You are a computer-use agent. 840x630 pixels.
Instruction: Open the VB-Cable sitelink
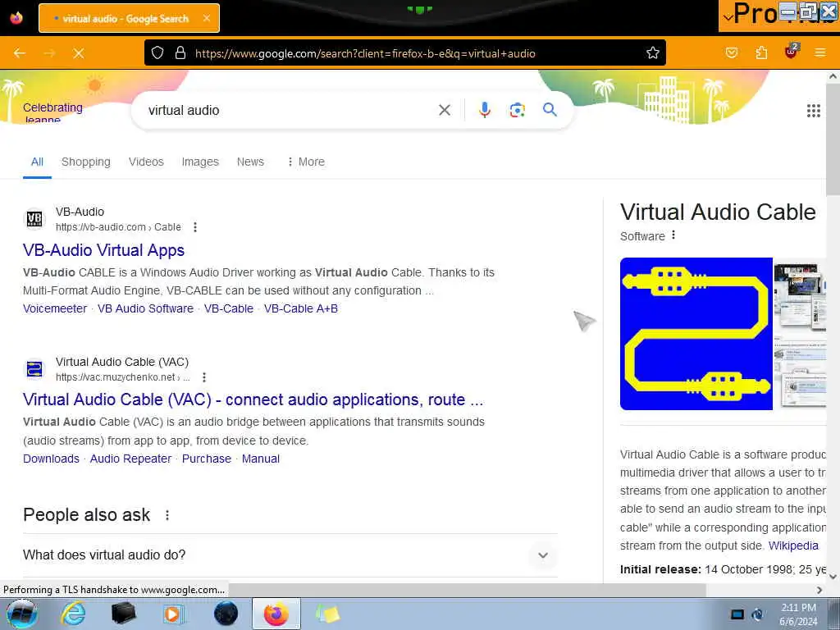[229, 308]
